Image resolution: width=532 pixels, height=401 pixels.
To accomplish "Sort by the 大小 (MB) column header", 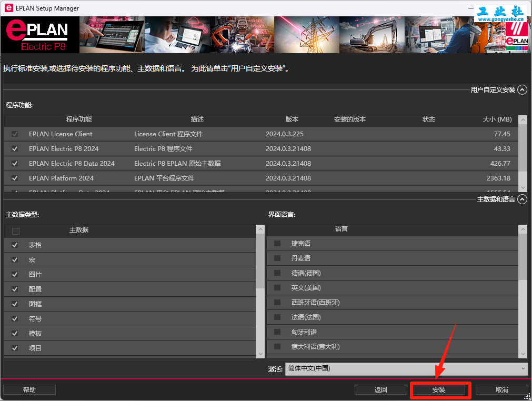I will (497, 119).
